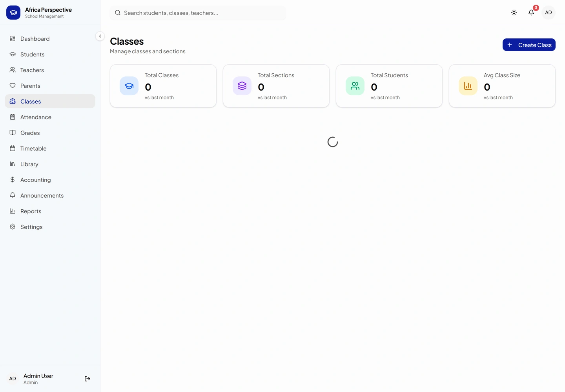This screenshot has height=392, width=565.
Task: Click the Total Sections layers icon
Action: point(242,86)
